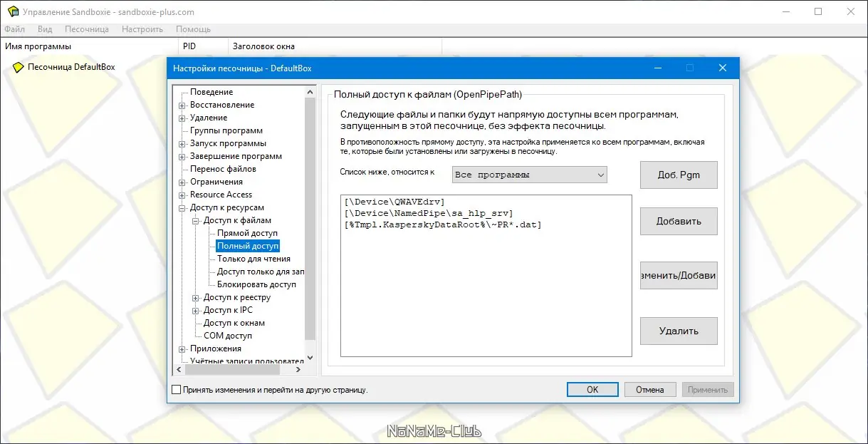Expand the Удаление tree node
868x444 pixels.
click(182, 118)
